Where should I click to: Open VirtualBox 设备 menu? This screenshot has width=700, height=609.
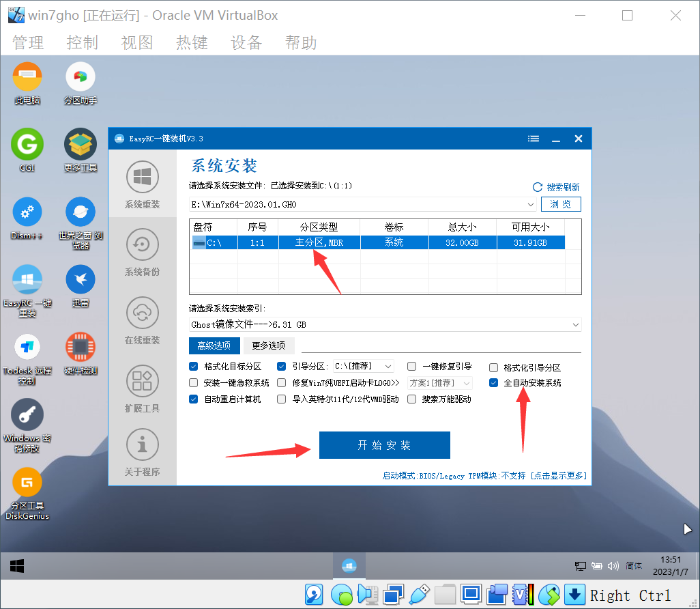[246, 43]
